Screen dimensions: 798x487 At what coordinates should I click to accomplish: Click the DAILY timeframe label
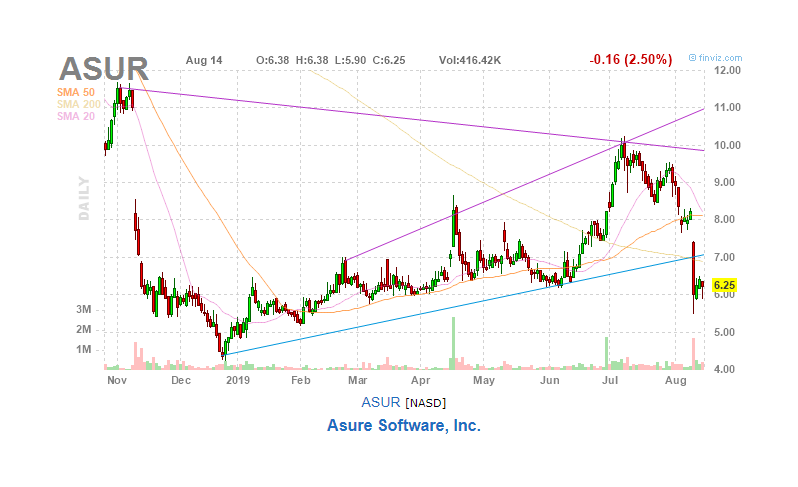(x=84, y=198)
